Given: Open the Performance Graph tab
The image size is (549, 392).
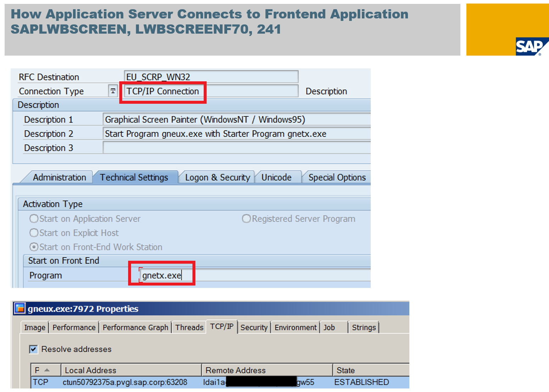Looking at the screenshot, I should [135, 327].
